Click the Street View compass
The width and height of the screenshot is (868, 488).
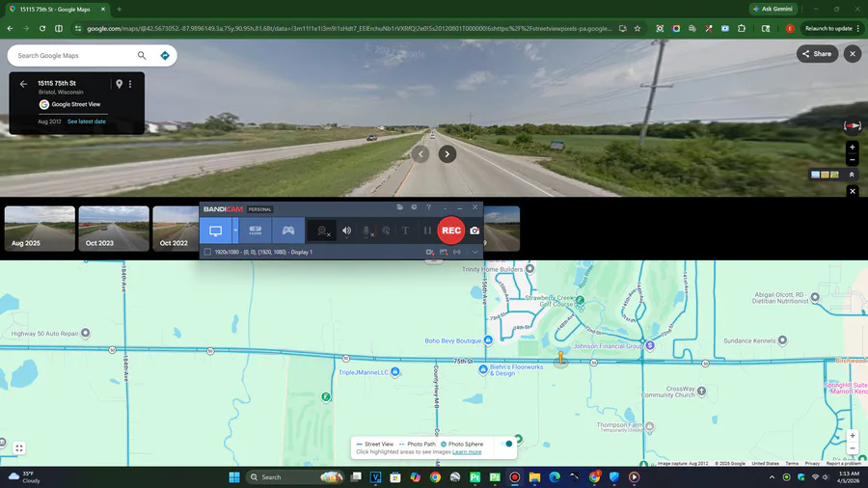[x=853, y=126]
